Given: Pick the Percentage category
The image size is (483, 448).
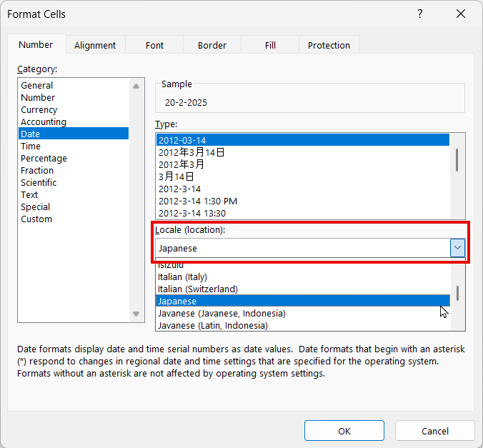Looking at the screenshot, I should pos(74,158).
